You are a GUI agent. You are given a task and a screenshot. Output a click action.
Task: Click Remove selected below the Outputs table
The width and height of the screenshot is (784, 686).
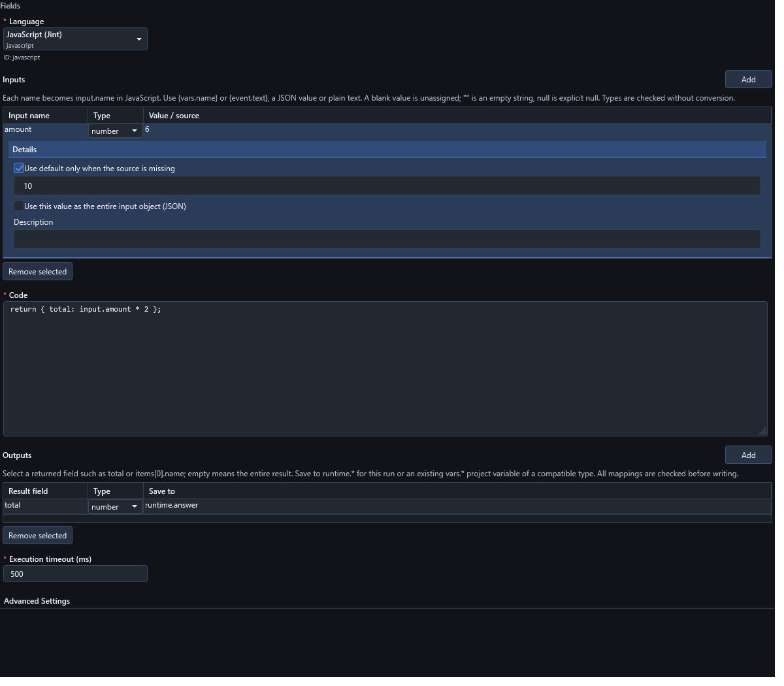tap(38, 536)
